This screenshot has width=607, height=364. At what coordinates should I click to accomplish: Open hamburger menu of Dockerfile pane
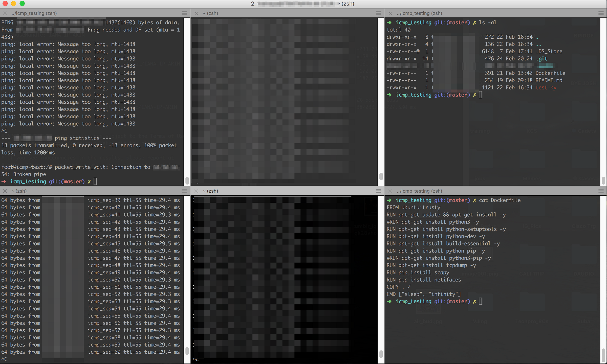click(x=601, y=191)
